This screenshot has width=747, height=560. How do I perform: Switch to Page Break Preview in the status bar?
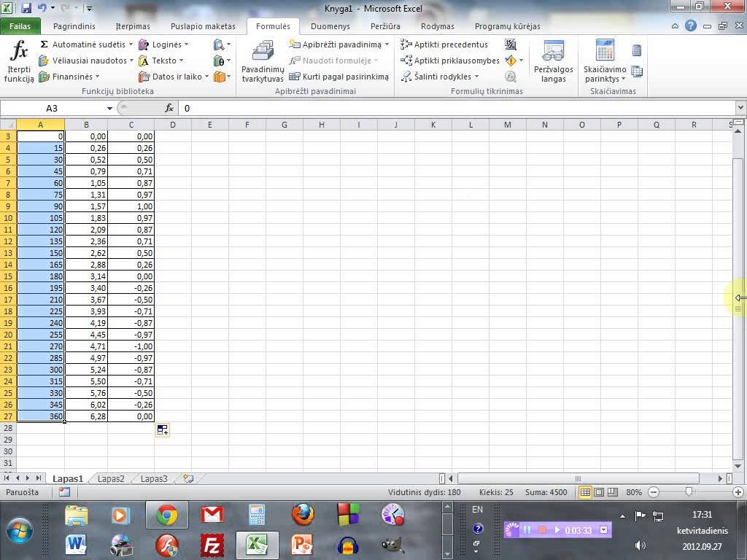click(x=612, y=492)
